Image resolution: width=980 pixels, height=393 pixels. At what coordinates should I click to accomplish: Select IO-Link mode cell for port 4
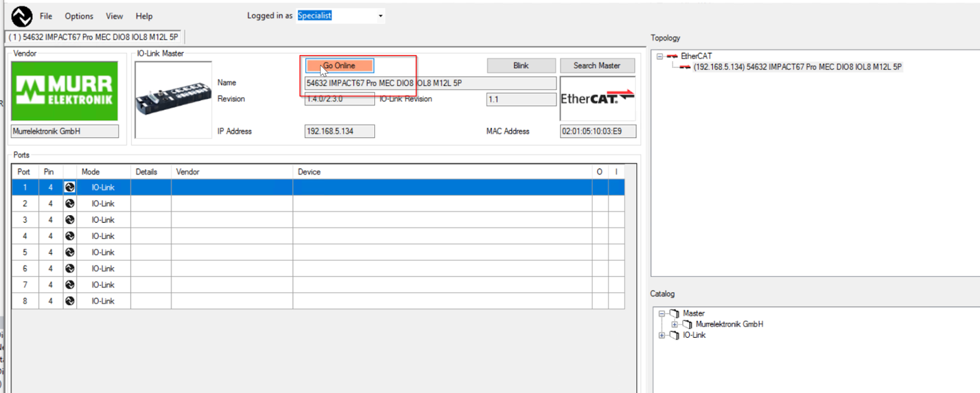pos(103,236)
